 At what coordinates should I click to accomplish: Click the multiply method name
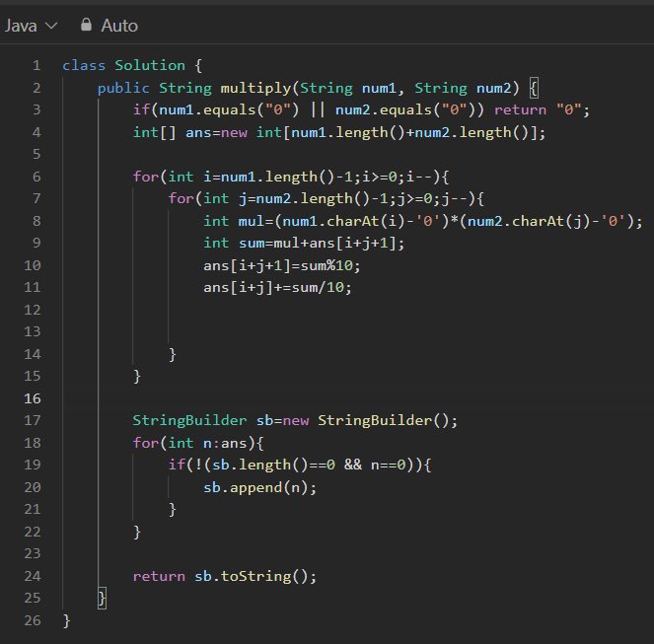point(255,88)
